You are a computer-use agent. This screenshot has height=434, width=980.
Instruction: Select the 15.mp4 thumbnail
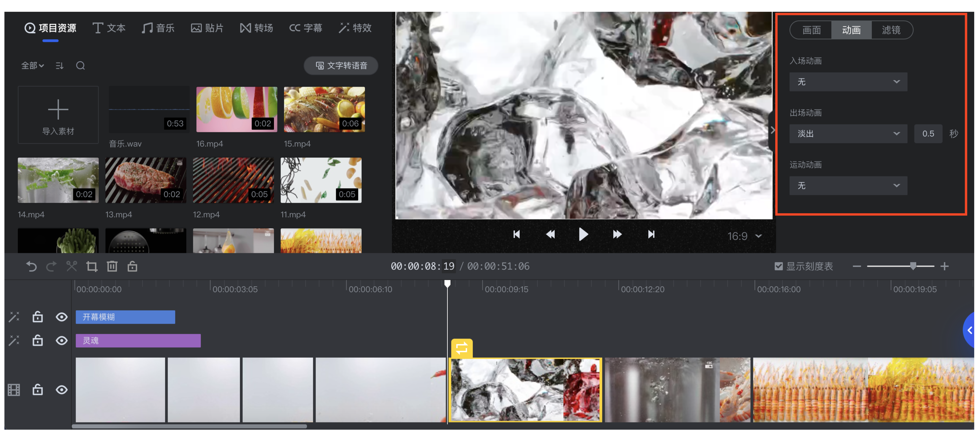click(x=324, y=109)
